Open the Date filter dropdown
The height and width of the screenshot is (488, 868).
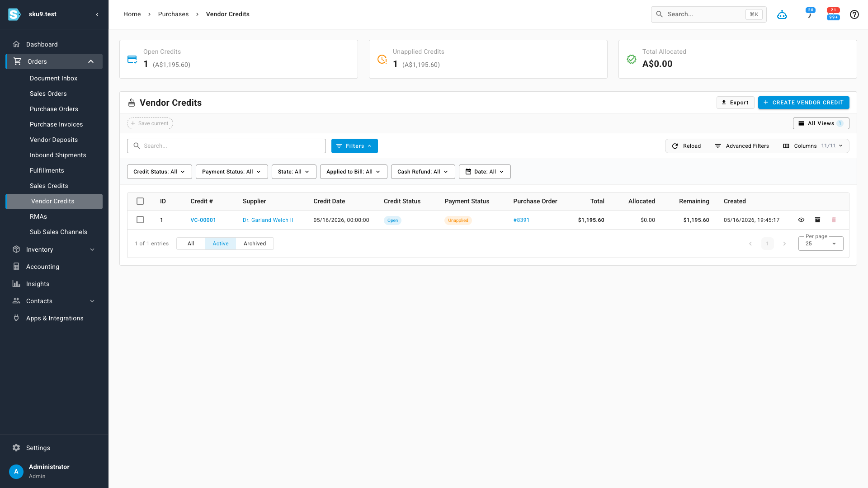pyautogui.click(x=485, y=172)
